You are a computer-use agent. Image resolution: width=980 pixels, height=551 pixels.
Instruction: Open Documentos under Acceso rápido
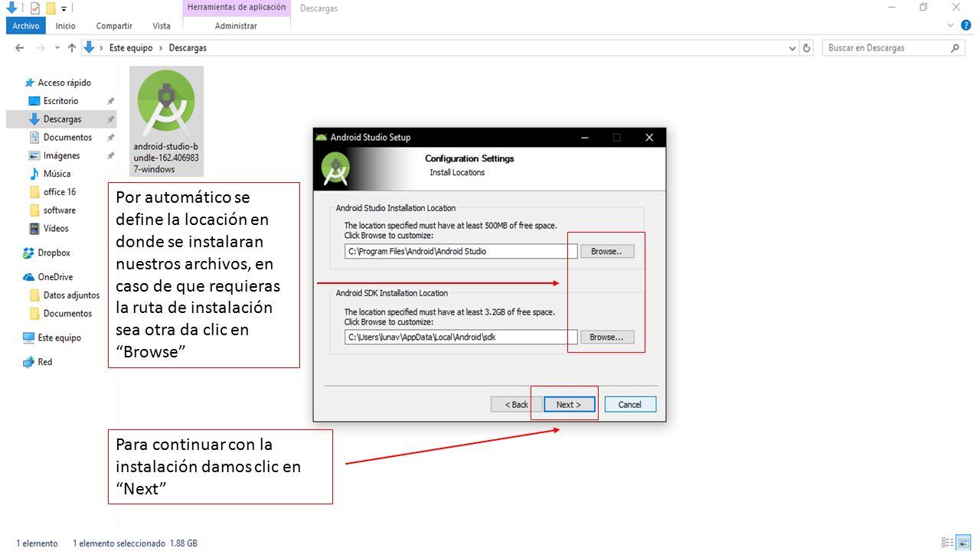(67, 138)
